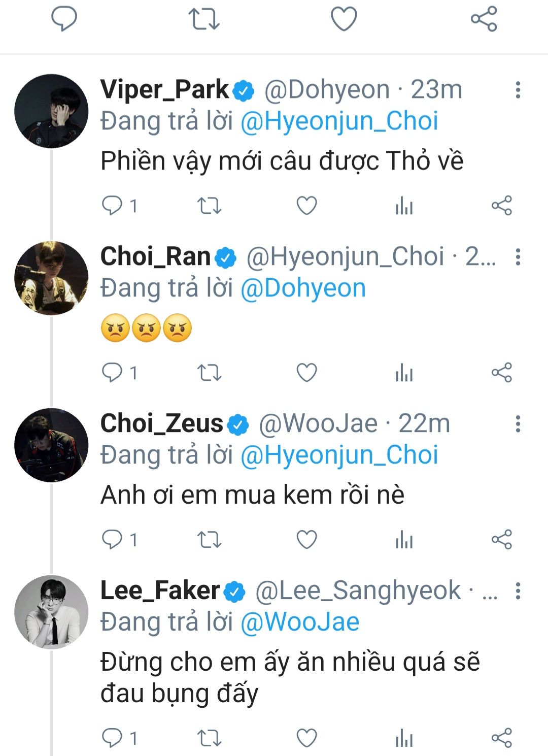548x756 pixels.
Task: Like Lee_Faker's reply
Action: point(306,738)
